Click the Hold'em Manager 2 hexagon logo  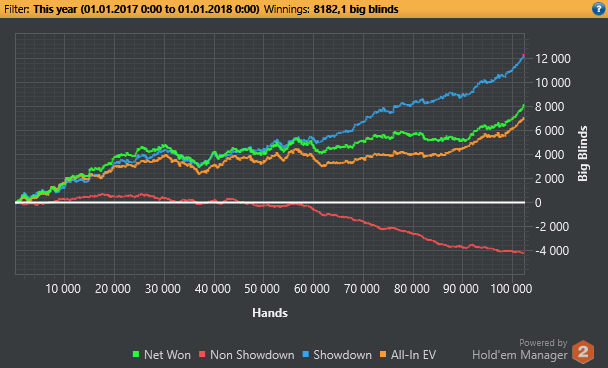click(583, 352)
